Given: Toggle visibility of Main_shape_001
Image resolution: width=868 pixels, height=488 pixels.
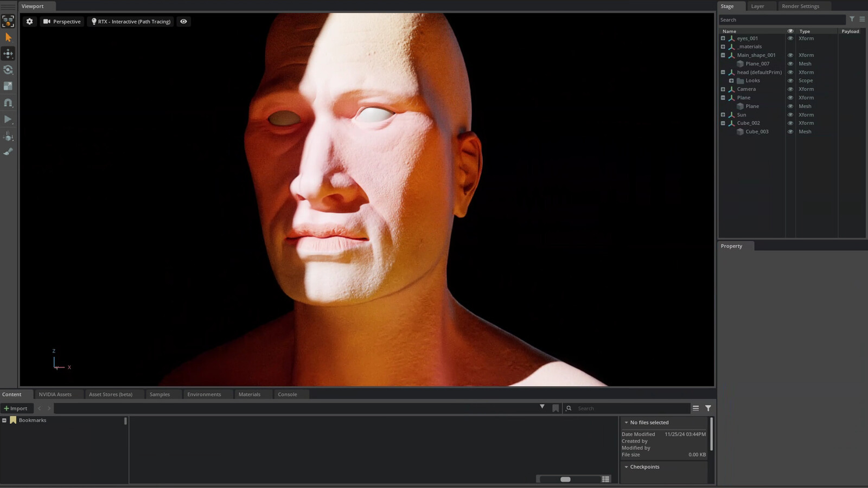Looking at the screenshot, I should tap(790, 55).
